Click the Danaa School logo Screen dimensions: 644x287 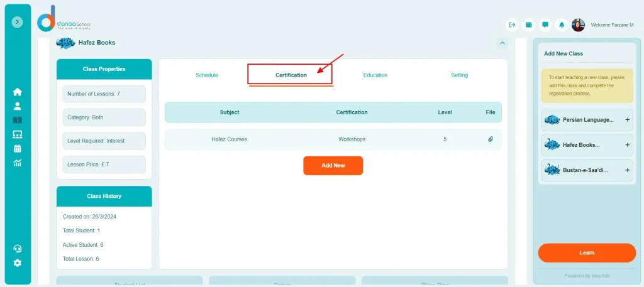click(x=63, y=19)
